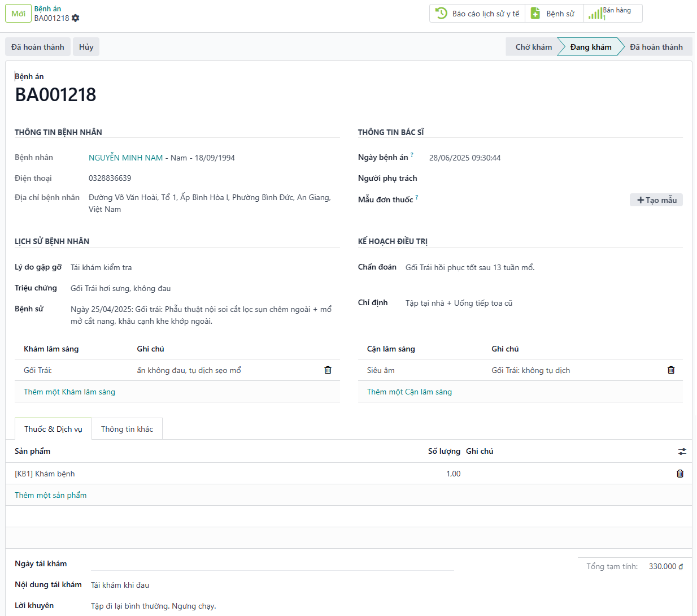Set status to Chờ khám
This screenshot has width=697, height=616.
pos(533,47)
